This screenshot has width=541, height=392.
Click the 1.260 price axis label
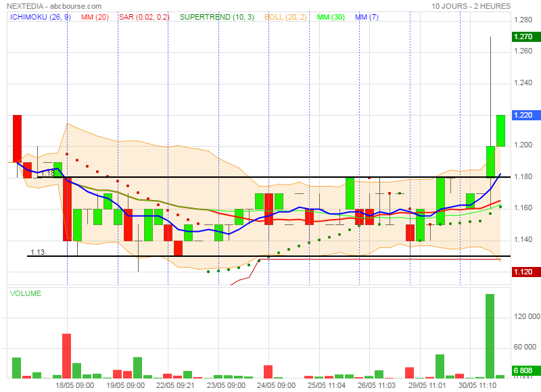coord(523,51)
